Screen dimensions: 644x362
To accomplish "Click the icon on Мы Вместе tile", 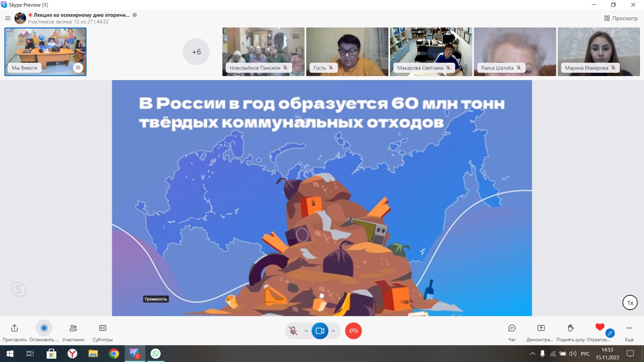I will (x=78, y=68).
